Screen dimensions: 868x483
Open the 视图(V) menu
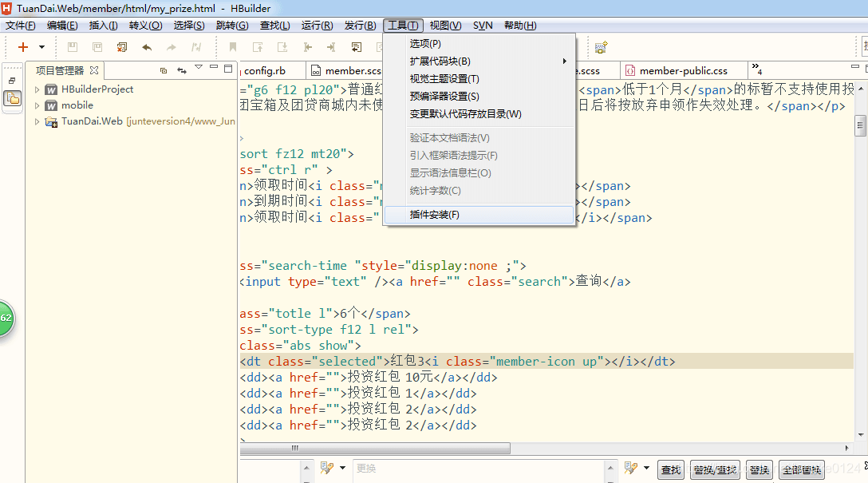pos(445,26)
